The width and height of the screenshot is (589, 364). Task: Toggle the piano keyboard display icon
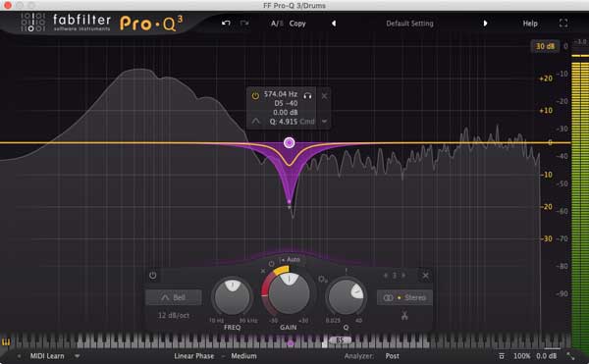(x=6, y=342)
